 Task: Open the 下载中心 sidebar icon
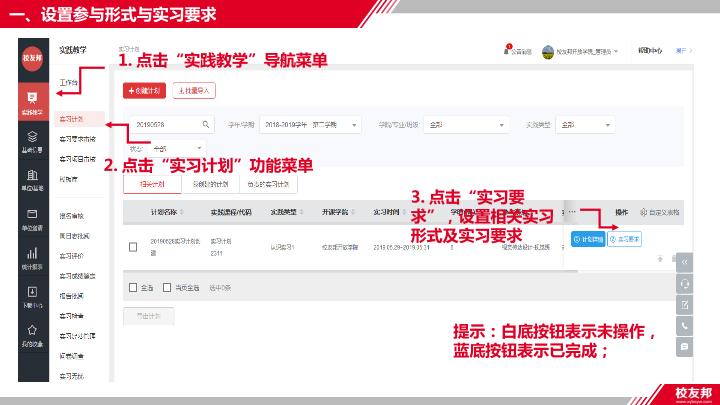(x=32, y=295)
